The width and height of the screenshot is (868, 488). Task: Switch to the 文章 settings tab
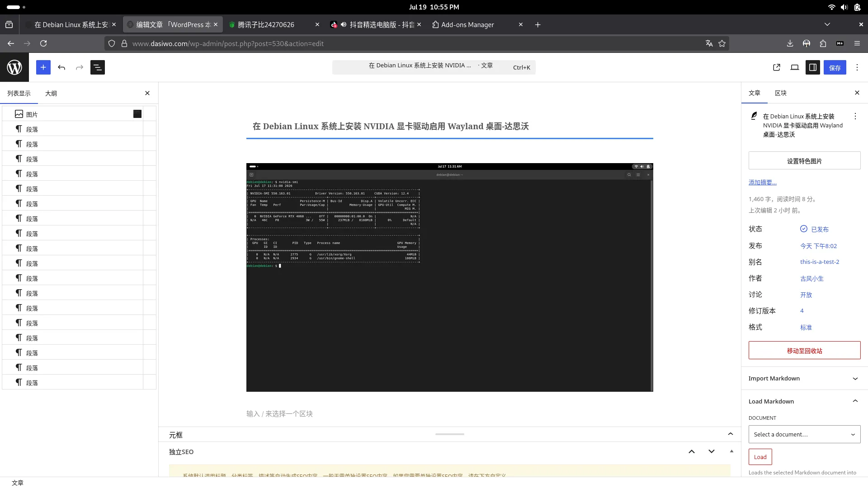coord(755,93)
